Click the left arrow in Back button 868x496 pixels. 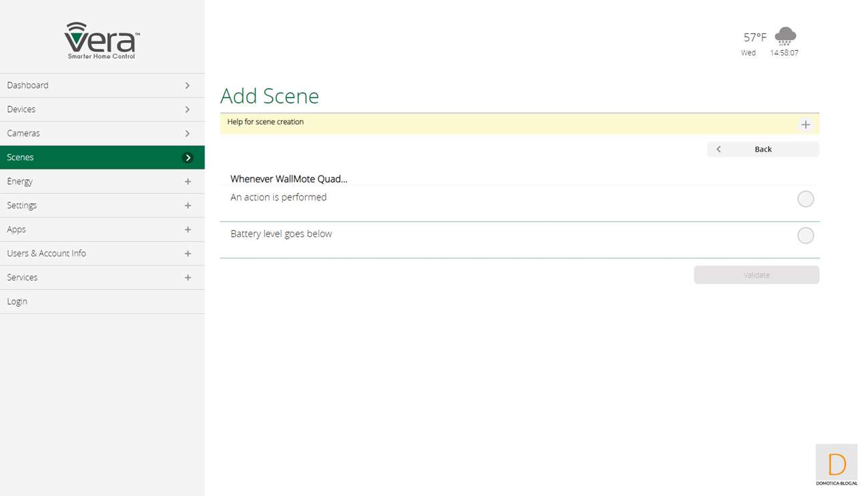coord(718,150)
